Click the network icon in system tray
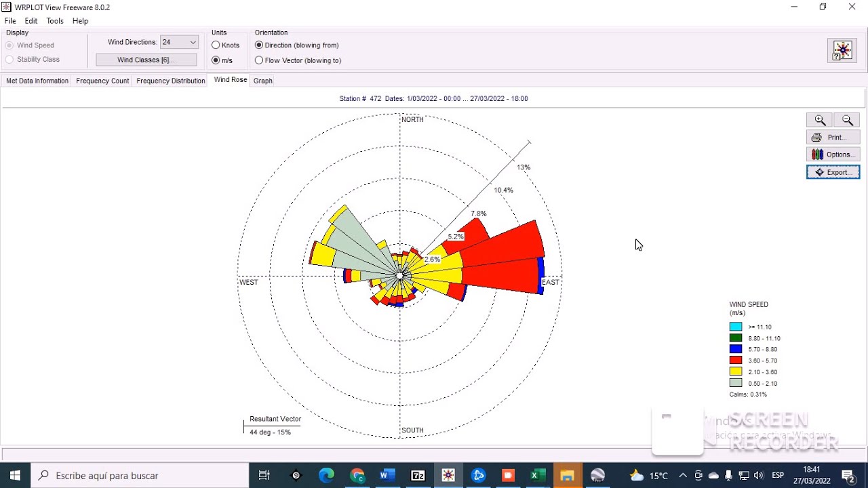The image size is (868, 488). point(744,476)
